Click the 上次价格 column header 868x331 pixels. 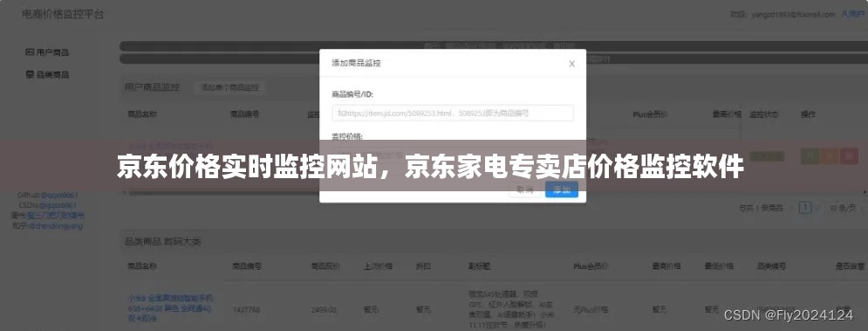[x=378, y=266]
